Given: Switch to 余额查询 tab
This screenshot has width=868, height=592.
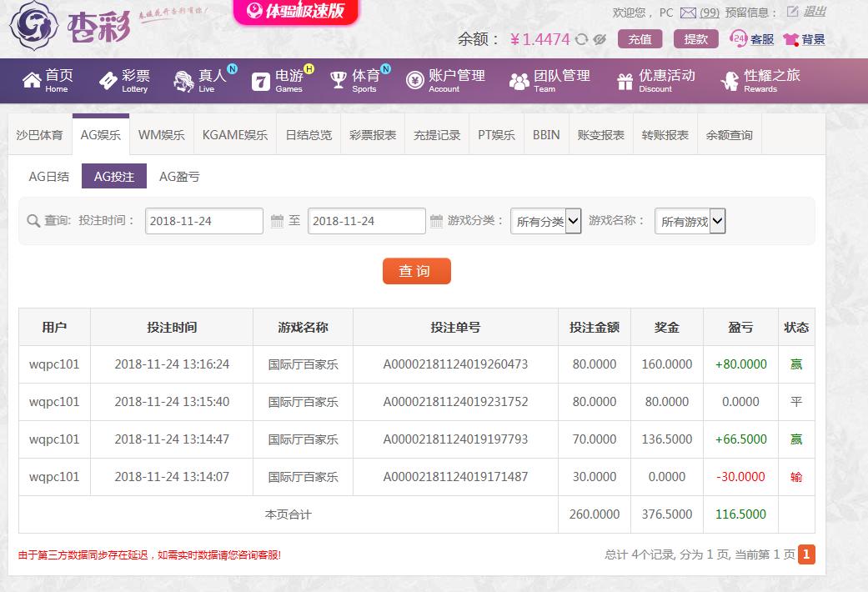Looking at the screenshot, I should pos(730,135).
